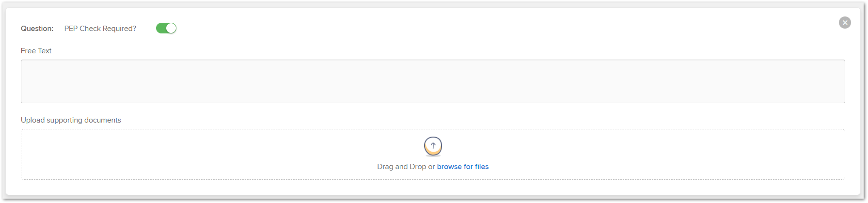
Task: Select the "PEP Check Required?" question text
Action: (x=100, y=29)
